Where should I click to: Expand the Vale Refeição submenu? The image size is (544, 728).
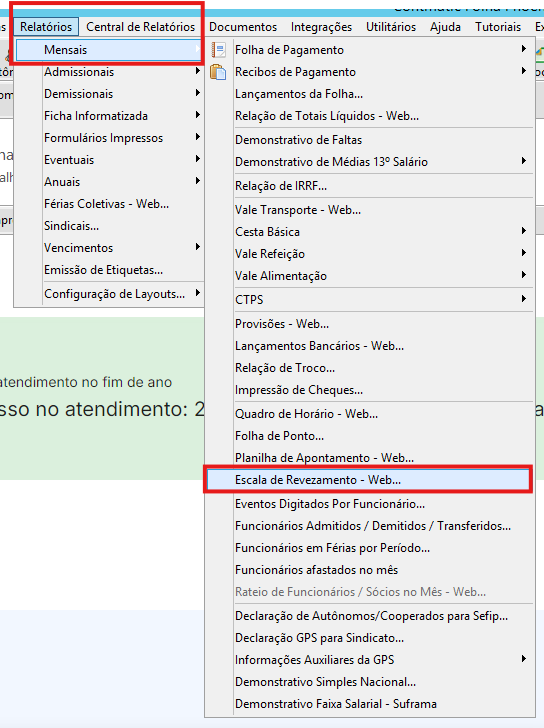tap(370, 254)
